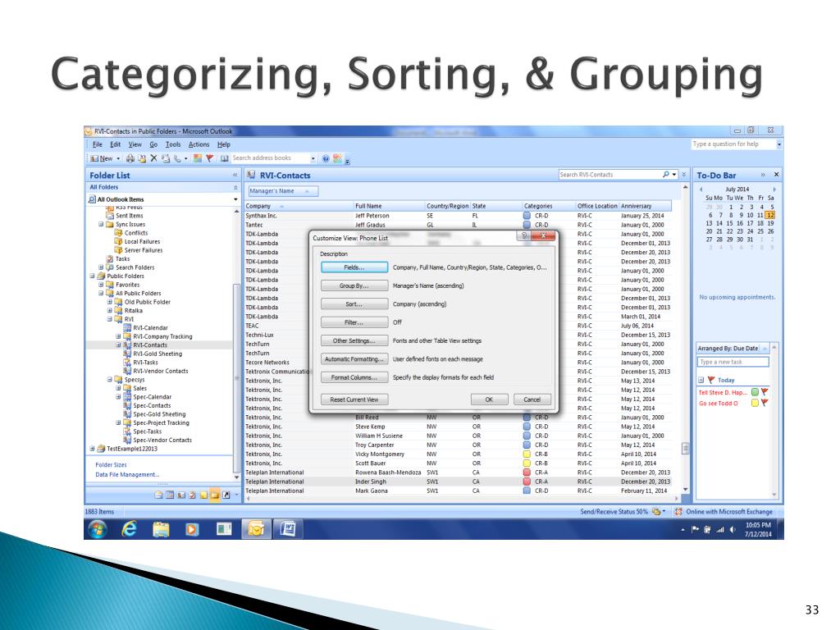Open Internet Explorer from the taskbar
This screenshot has height=630, width=840.
(x=129, y=529)
